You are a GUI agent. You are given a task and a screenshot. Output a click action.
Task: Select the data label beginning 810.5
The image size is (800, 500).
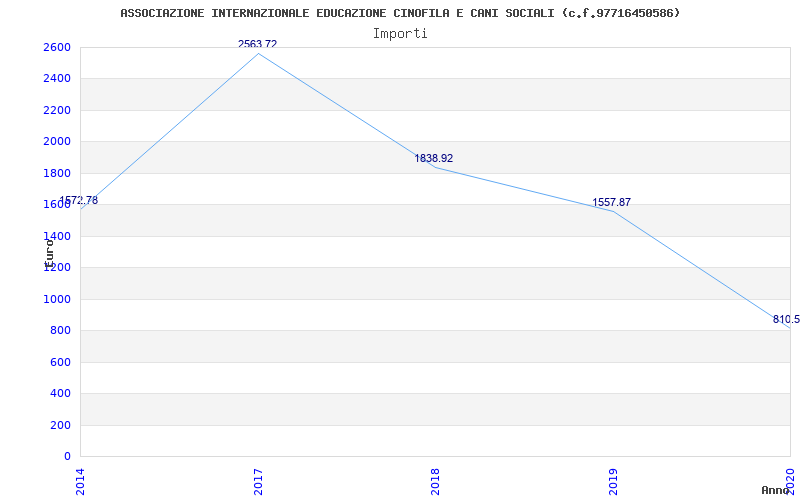786,320
